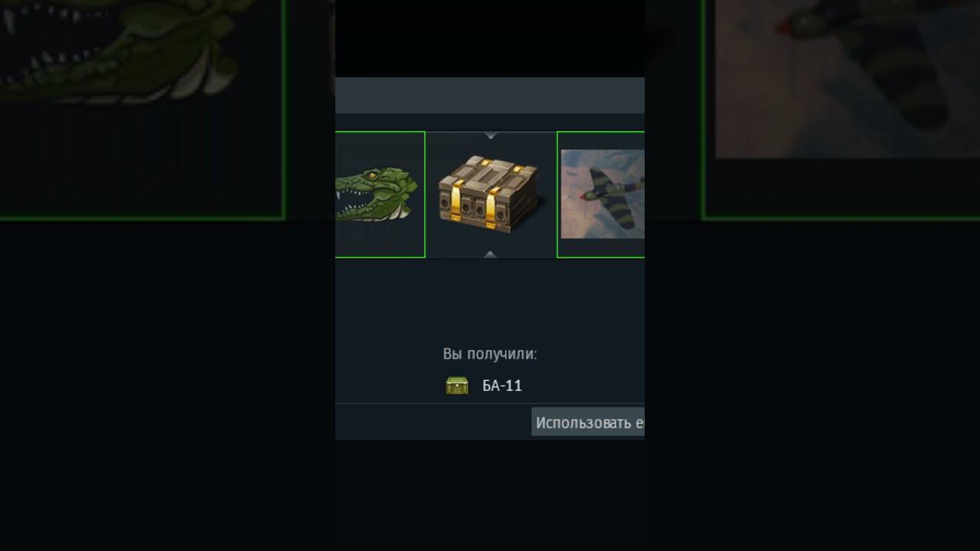
Task: Click the green border of the crocodile item slot
Action: pos(424,194)
